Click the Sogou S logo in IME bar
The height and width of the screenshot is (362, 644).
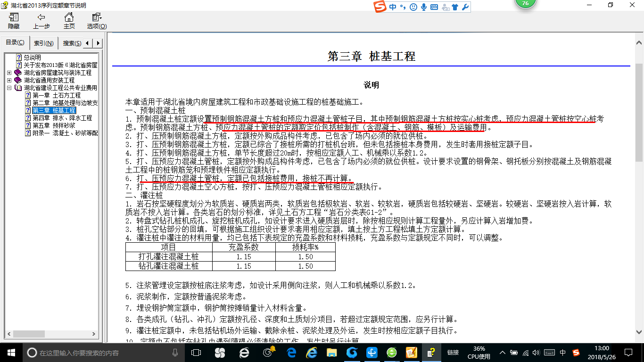tap(380, 7)
